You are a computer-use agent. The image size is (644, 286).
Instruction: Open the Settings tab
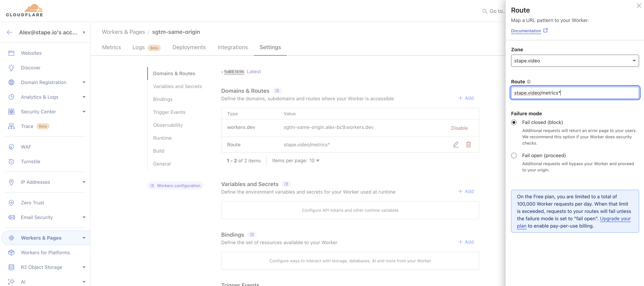[x=270, y=47]
